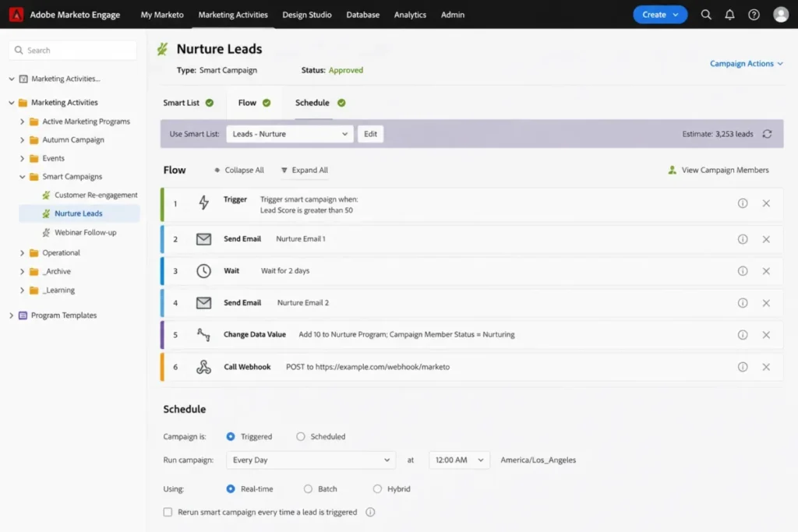Check Rerun smart campaign every time checkbox
The image size is (798, 532).
(x=168, y=513)
